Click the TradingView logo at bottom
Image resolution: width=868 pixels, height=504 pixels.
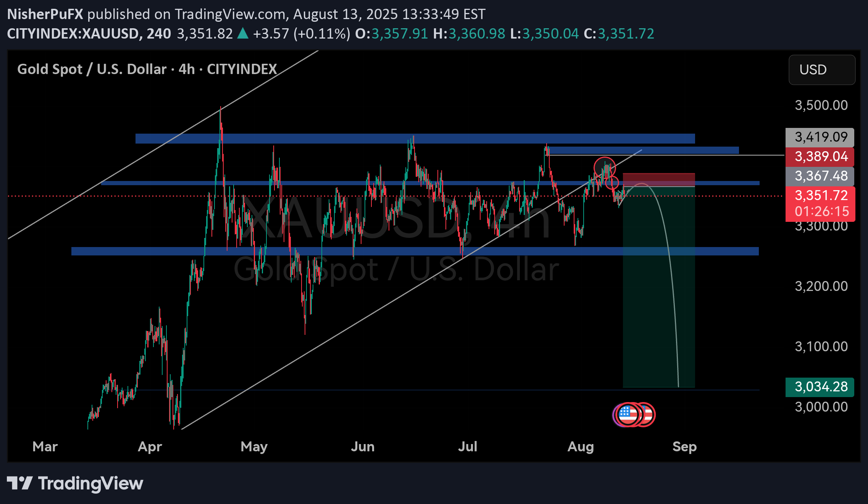pyautogui.click(x=75, y=483)
